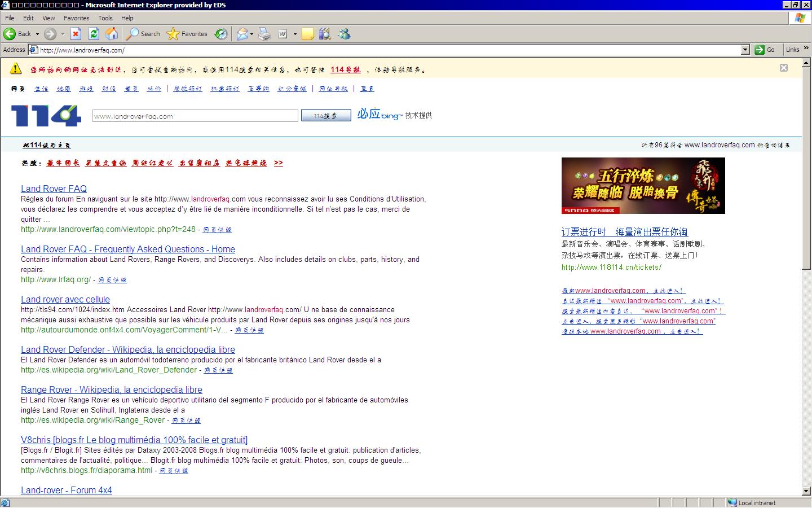Open the Favorites star toolbar button
The height and width of the screenshot is (508, 812).
click(x=188, y=34)
